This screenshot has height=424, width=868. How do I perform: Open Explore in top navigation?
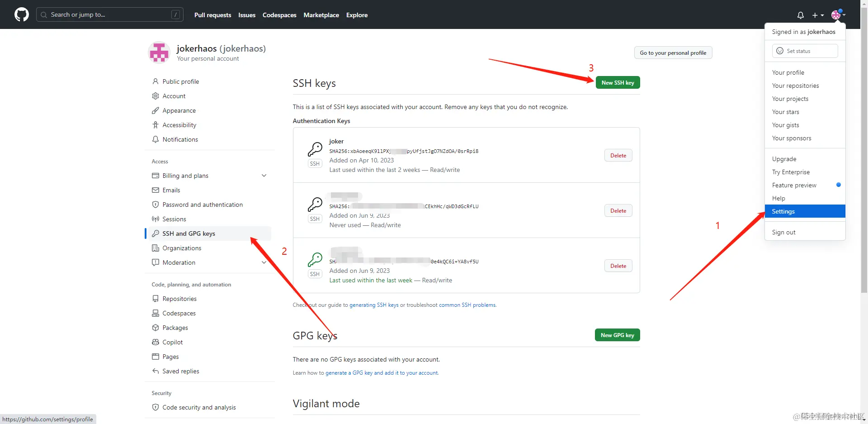pos(357,15)
